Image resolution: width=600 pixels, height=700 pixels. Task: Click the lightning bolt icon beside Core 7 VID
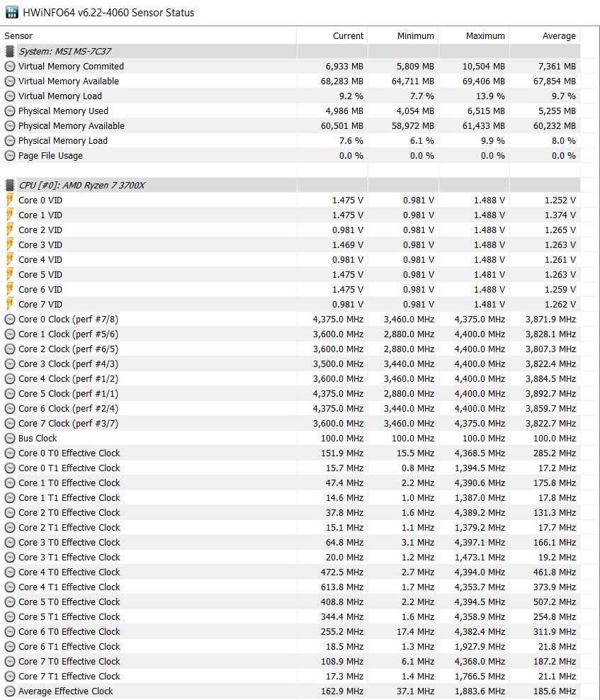click(x=10, y=304)
